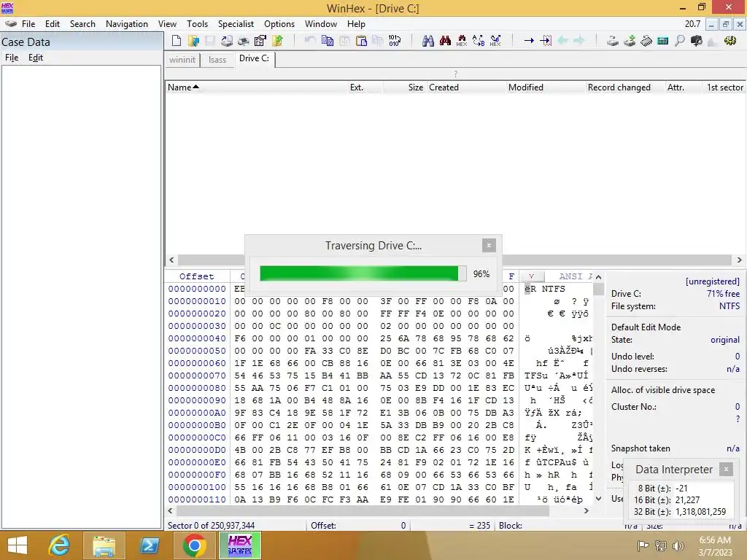Click the Open file folder icon
The width and height of the screenshot is (747, 560).
tap(193, 41)
